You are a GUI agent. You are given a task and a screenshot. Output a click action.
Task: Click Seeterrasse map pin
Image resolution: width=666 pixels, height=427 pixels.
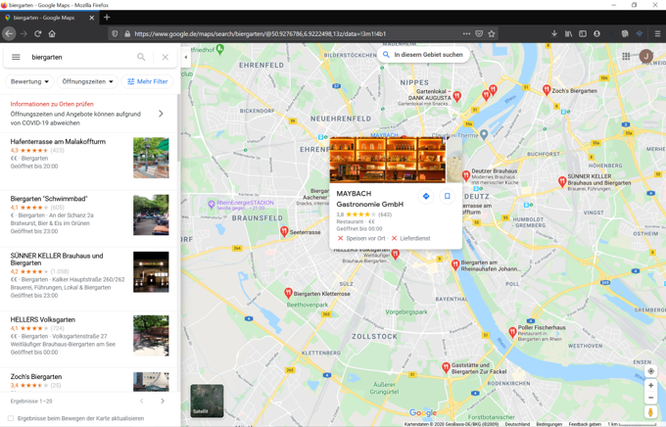[x=284, y=232]
